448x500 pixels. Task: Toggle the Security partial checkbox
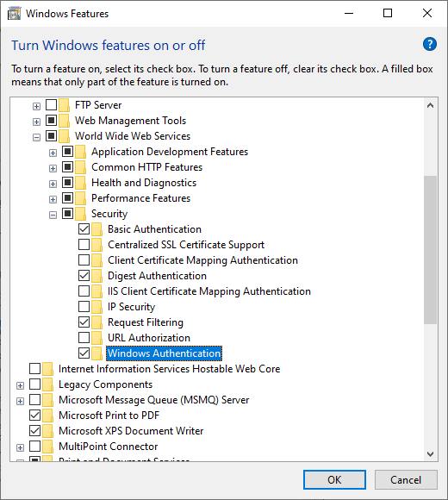click(x=67, y=213)
